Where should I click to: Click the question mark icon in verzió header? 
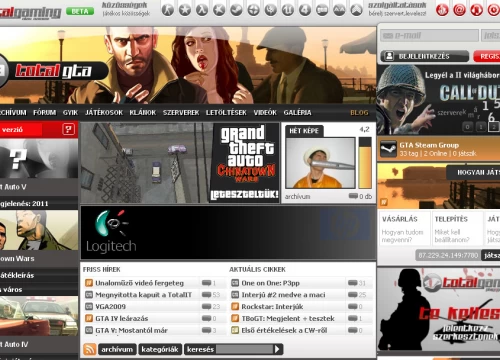[x=68, y=129]
